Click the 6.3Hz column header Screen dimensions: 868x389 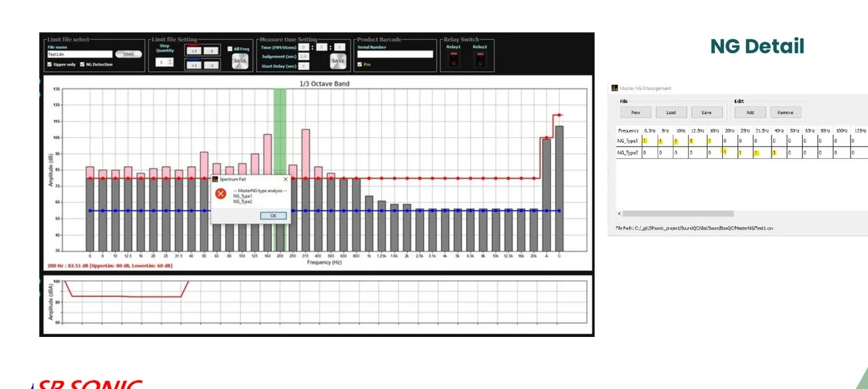(649, 131)
